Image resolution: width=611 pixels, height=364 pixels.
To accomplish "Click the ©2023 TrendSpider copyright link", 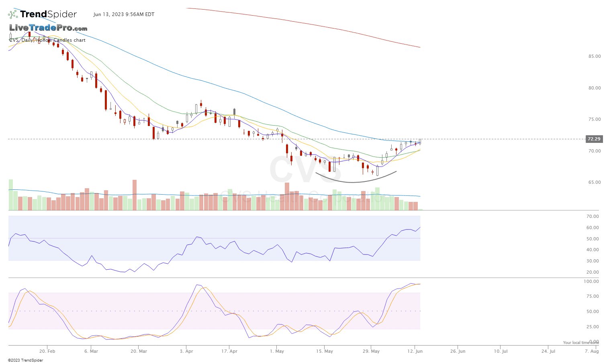I will pyautogui.click(x=26, y=360).
